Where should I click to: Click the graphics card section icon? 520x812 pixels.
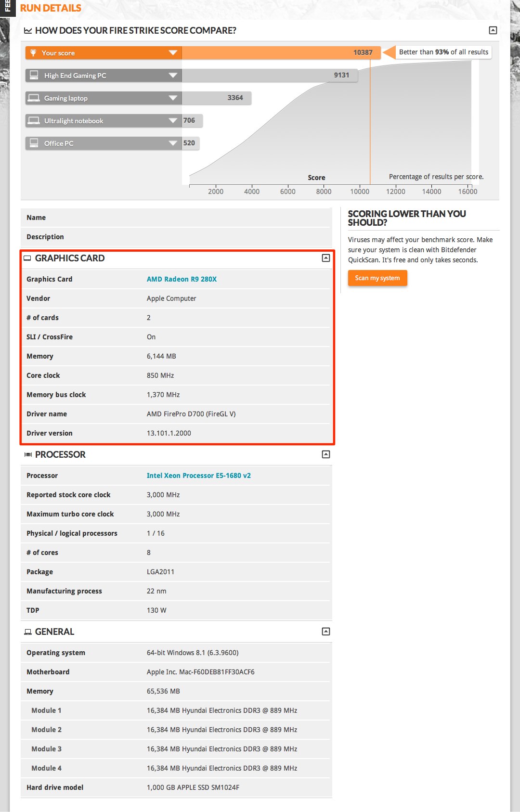[27, 258]
